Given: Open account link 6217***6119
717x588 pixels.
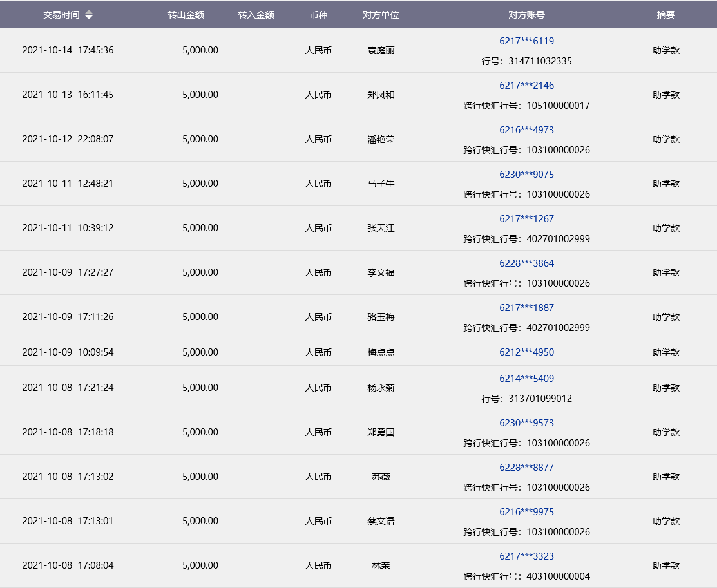Looking at the screenshot, I should pos(526,41).
